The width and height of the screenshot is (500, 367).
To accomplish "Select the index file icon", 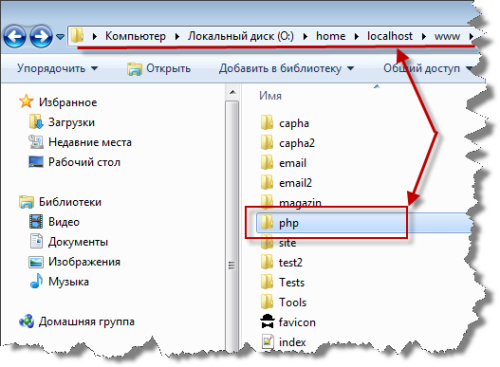I will pyautogui.click(x=267, y=341).
